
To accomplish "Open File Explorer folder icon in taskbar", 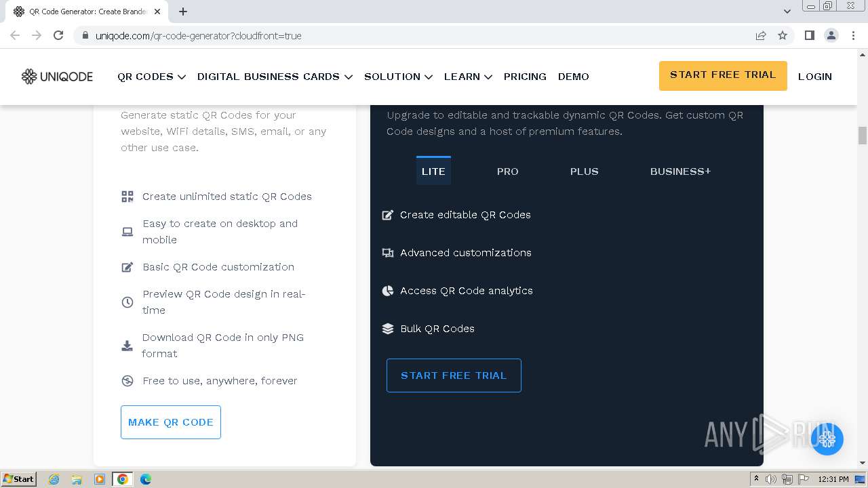I will click(77, 479).
